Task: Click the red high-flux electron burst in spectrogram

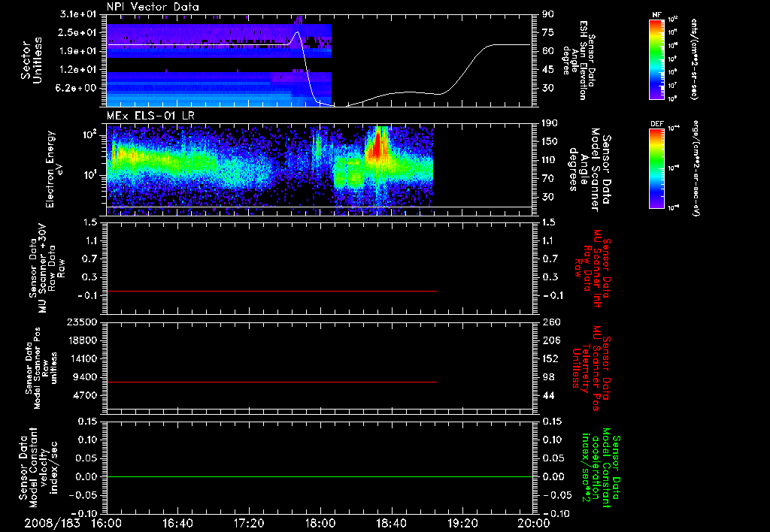Action: pyautogui.click(x=377, y=145)
